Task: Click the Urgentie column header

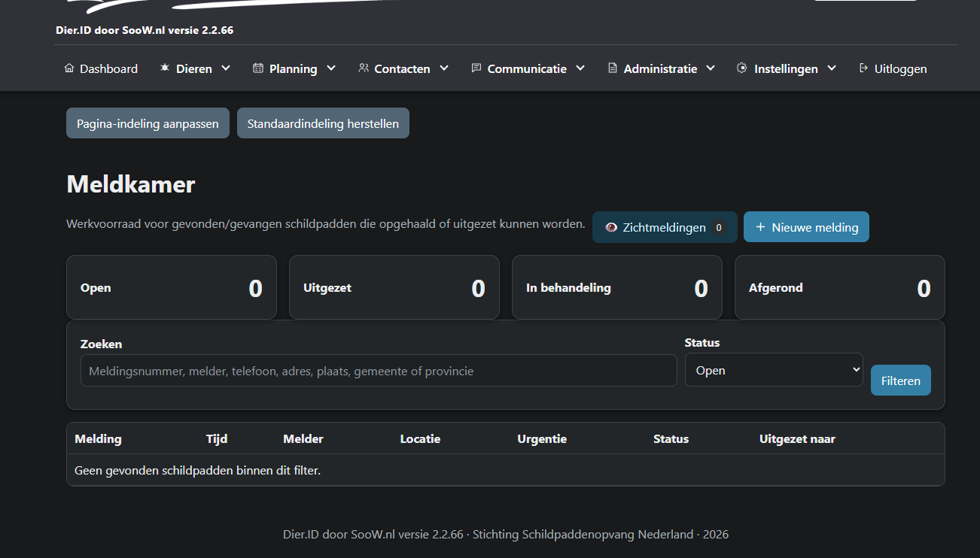Action: tap(542, 438)
